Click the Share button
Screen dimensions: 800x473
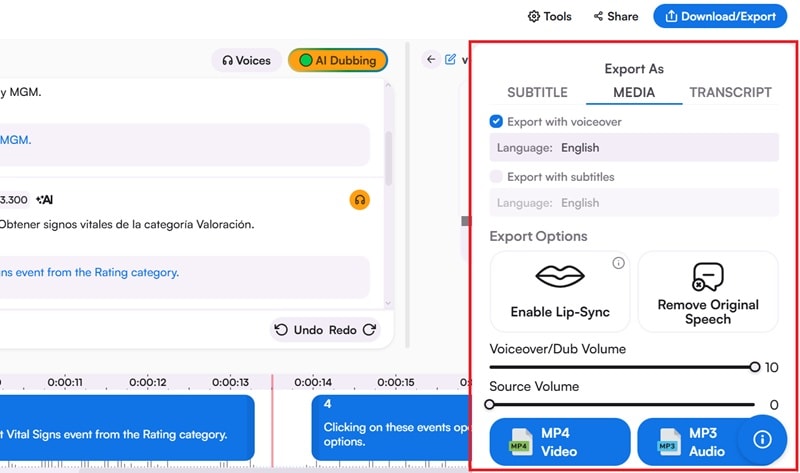(x=616, y=16)
